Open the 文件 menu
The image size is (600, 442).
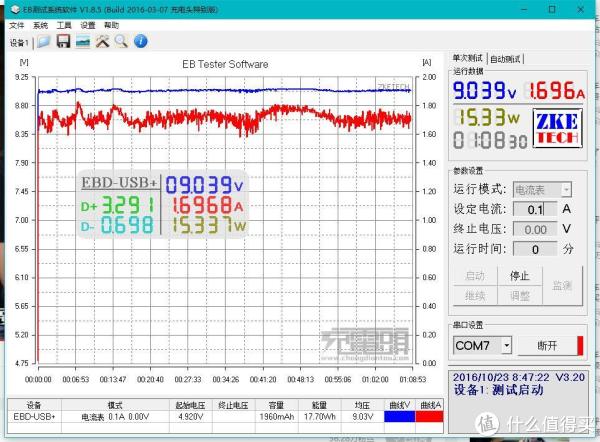(16, 26)
